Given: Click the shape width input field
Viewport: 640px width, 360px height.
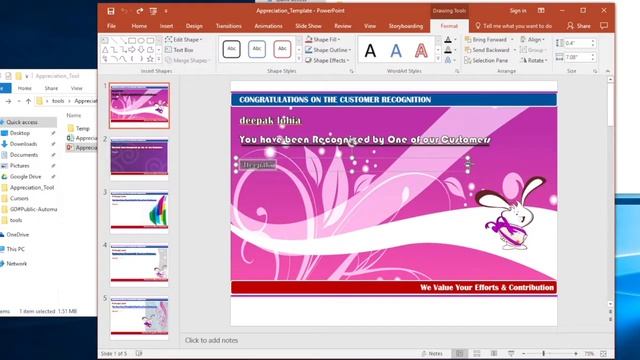Looking at the screenshot, I should (577, 57).
